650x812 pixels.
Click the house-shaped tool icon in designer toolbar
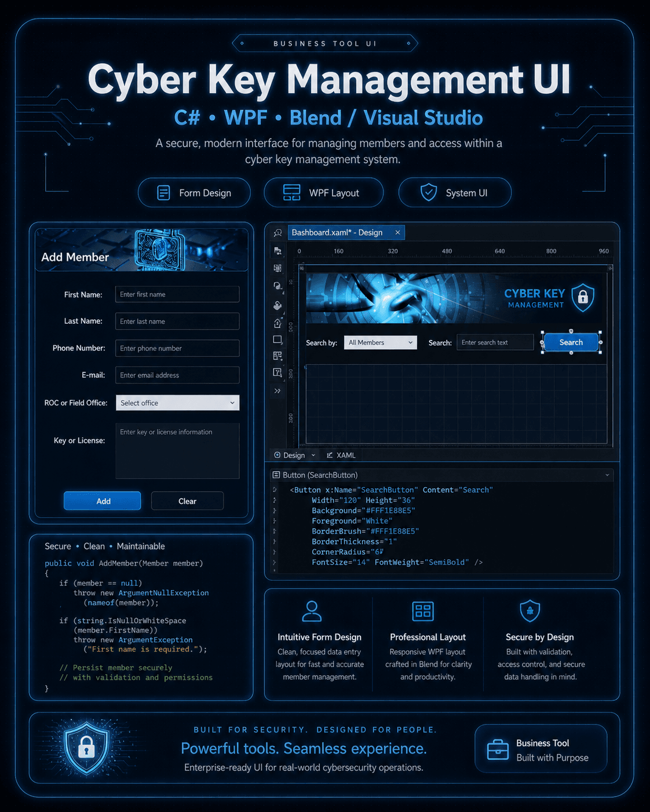point(277,323)
